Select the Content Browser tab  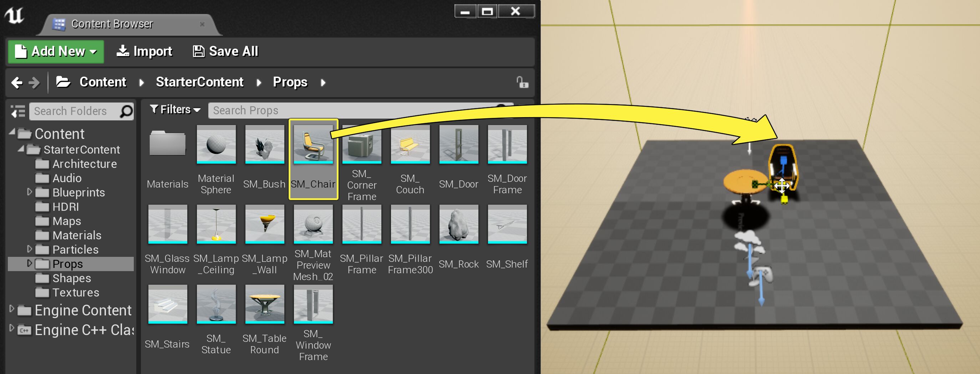pyautogui.click(x=112, y=24)
